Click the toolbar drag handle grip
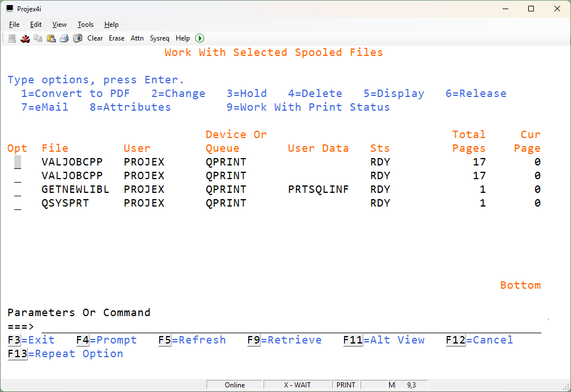 click(3, 38)
